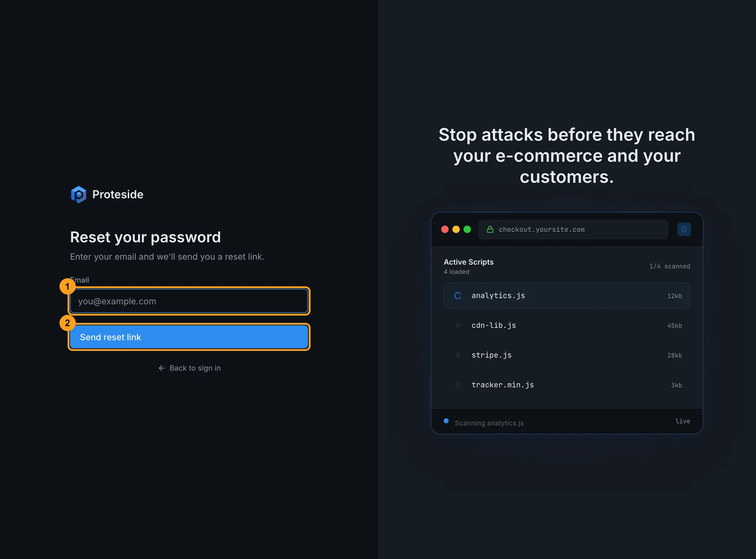This screenshot has width=756, height=559.
Task: Click the checkout.yoursite.com address bar
Action: click(x=573, y=229)
